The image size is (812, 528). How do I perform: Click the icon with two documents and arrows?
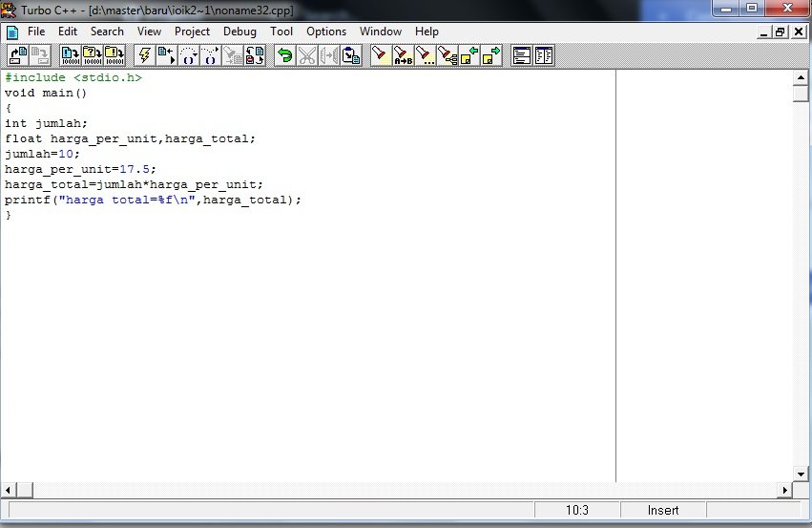pos(254,55)
